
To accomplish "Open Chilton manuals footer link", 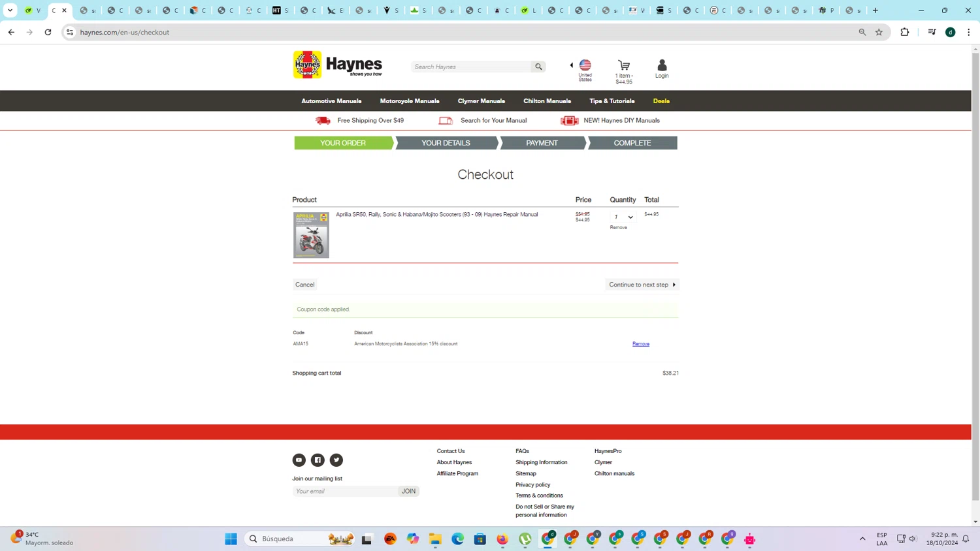I will pyautogui.click(x=614, y=473).
